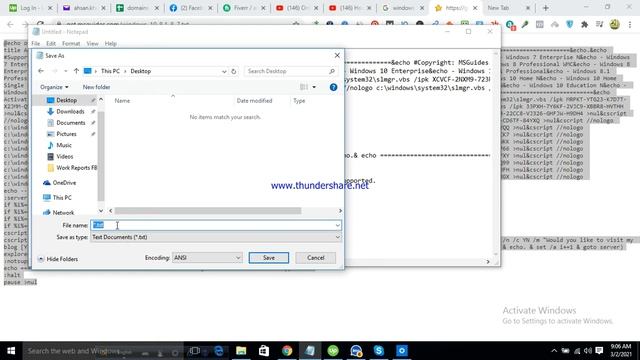The height and width of the screenshot is (360, 640).
Task: Click the file list horizontal scrollbar
Action: 208,211
